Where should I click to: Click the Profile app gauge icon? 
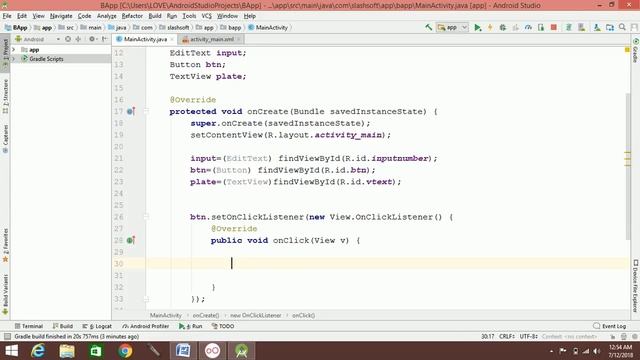click(528, 27)
